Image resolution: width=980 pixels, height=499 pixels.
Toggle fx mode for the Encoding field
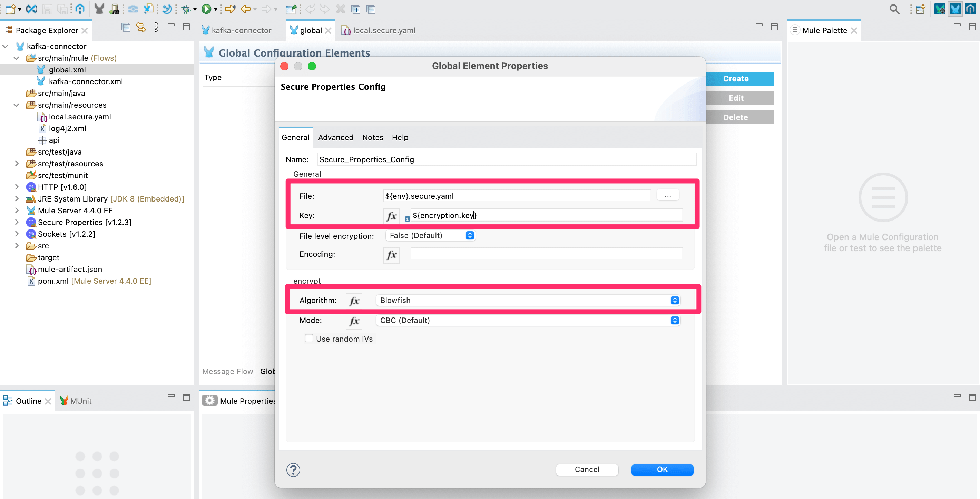point(391,255)
